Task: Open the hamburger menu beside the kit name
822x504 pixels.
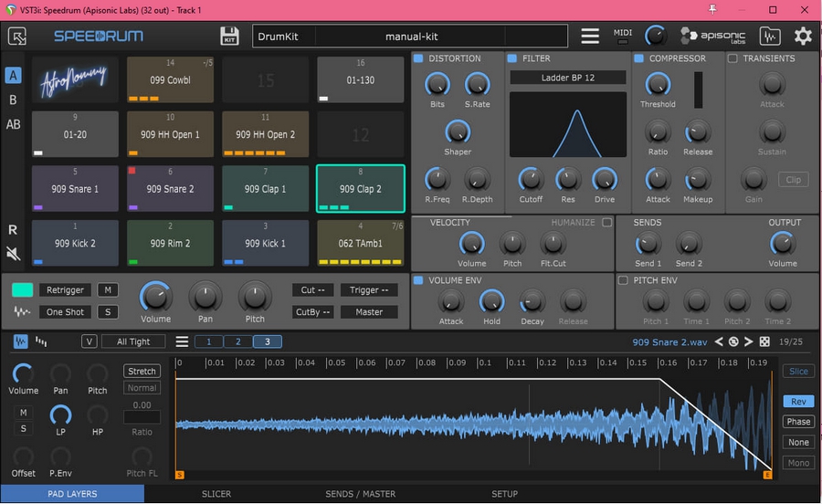Action: 590,37
